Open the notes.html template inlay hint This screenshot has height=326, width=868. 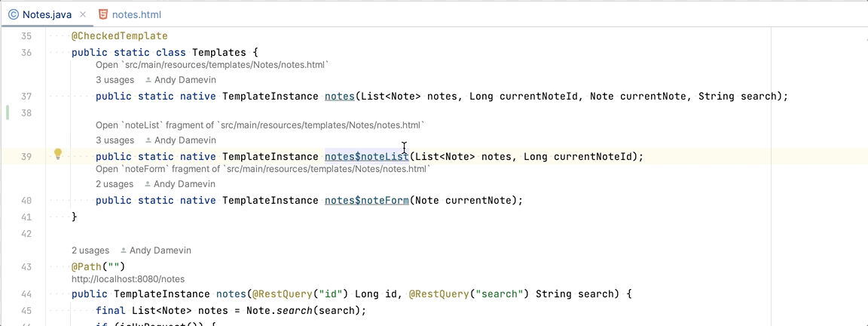212,65
